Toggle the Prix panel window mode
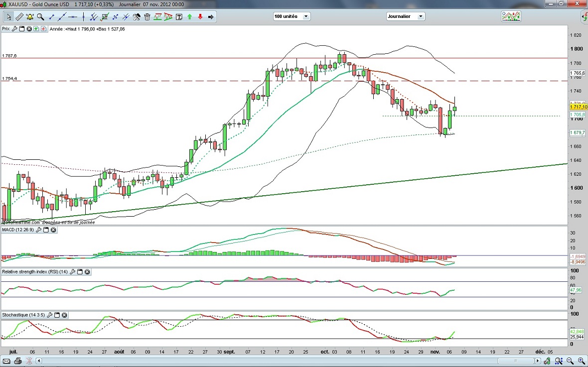588x367 pixels. (x=22, y=29)
